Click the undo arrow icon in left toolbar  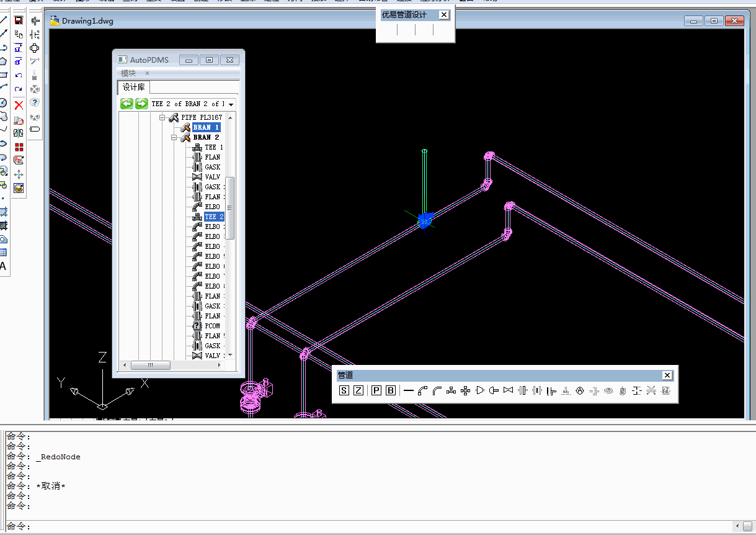tap(19, 75)
